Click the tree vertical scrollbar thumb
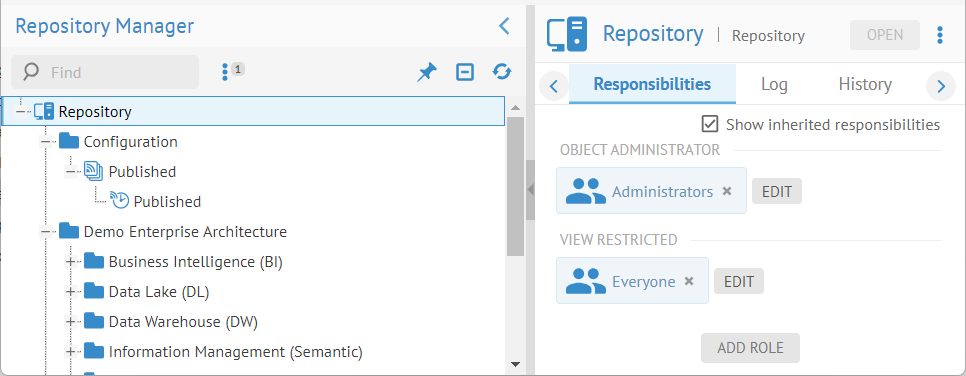 tap(515, 186)
